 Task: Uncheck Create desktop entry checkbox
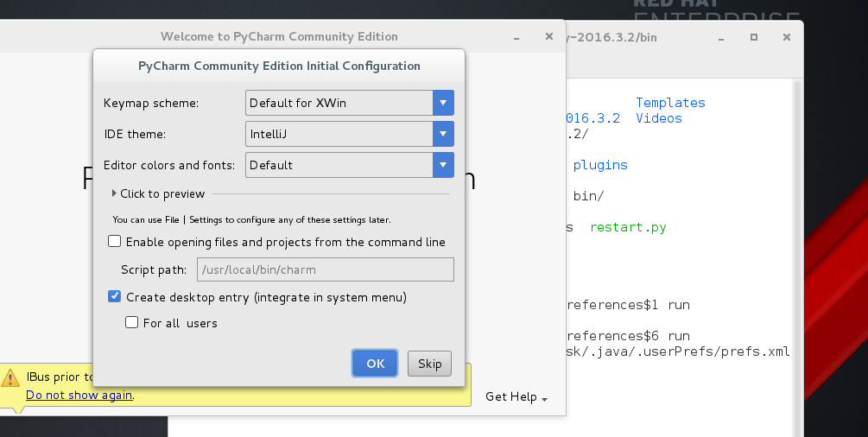click(114, 297)
